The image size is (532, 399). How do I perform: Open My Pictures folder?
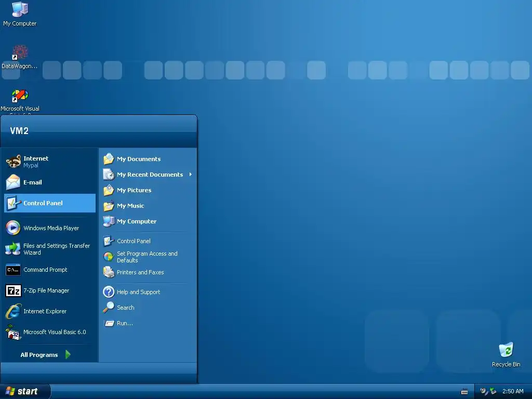pos(148,190)
